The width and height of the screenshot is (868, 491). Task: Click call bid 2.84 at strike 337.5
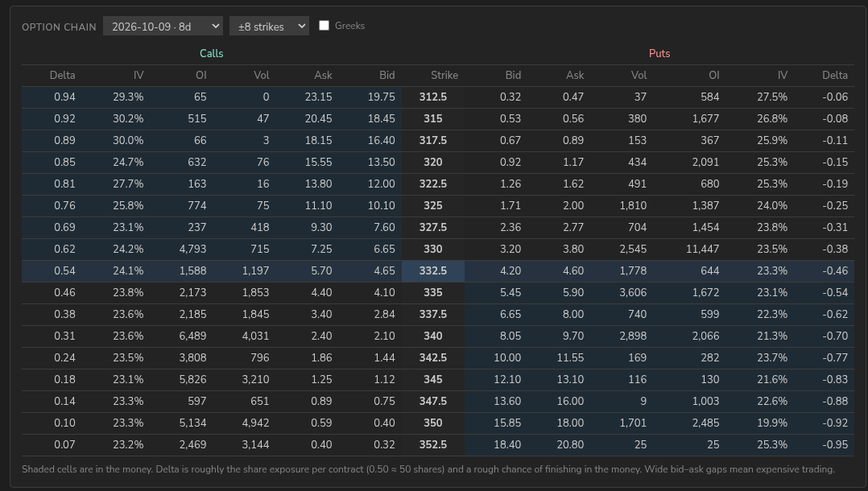tap(384, 314)
